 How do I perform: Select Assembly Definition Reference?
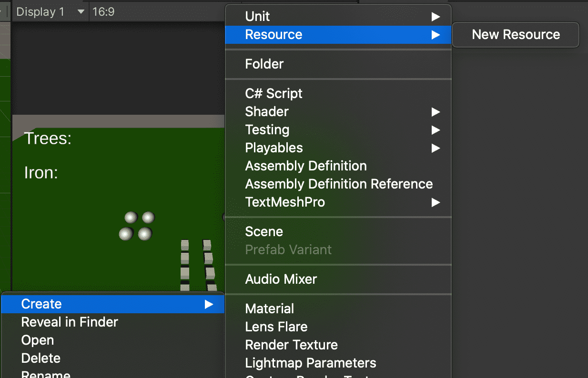[x=338, y=184]
